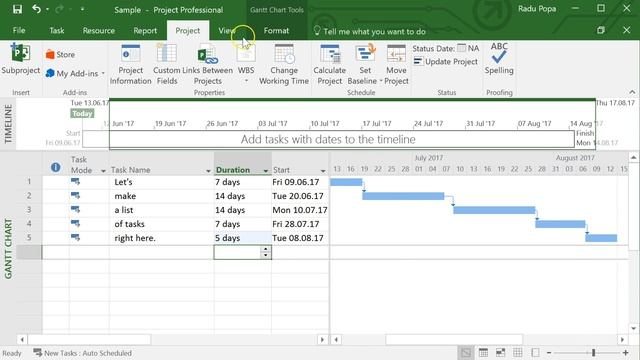Click Change Working Time
Viewport: 640px width, 360px height.
[284, 64]
